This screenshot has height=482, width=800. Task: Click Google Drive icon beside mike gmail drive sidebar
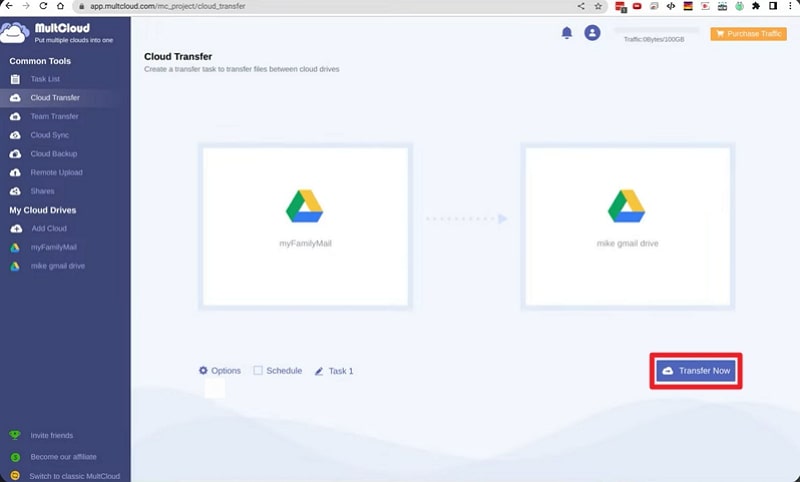tap(15, 266)
